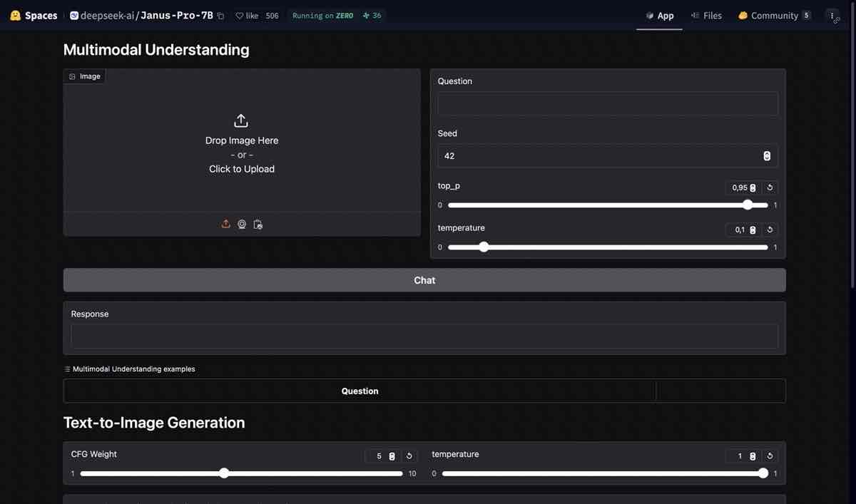Click the generation temperature value box
Image resolution: width=856 pixels, height=504 pixels.
click(x=743, y=456)
